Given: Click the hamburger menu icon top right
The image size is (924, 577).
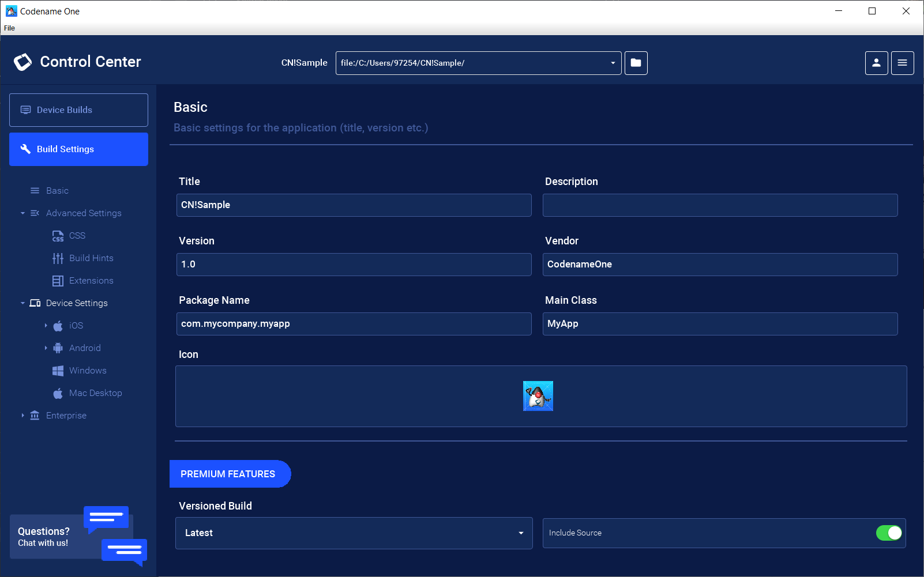Looking at the screenshot, I should (902, 63).
